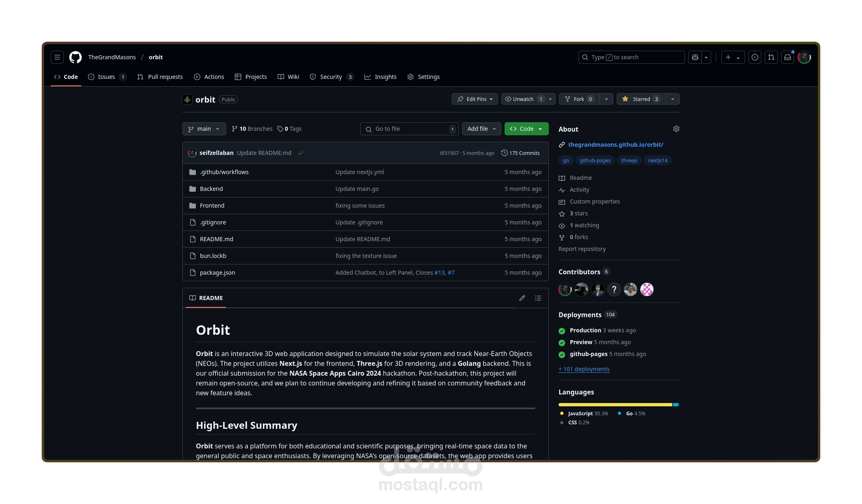This screenshot has width=862, height=504.
Task: Click the About settings gear icon
Action: coord(676,129)
